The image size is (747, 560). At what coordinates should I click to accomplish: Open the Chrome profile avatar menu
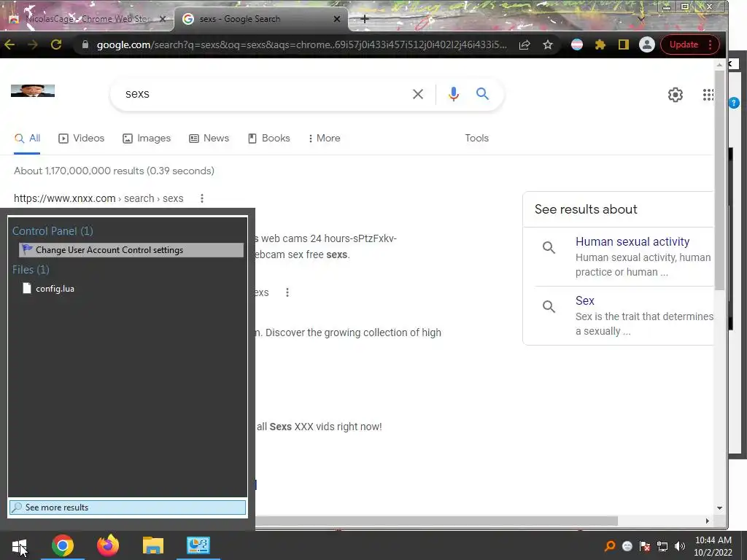click(x=646, y=44)
